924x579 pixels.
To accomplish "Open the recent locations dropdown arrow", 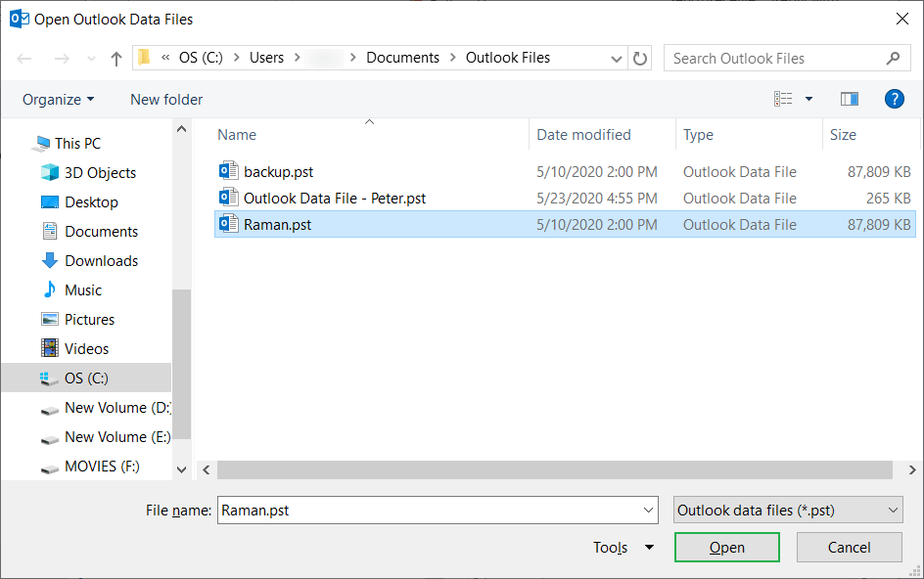I will [91, 59].
